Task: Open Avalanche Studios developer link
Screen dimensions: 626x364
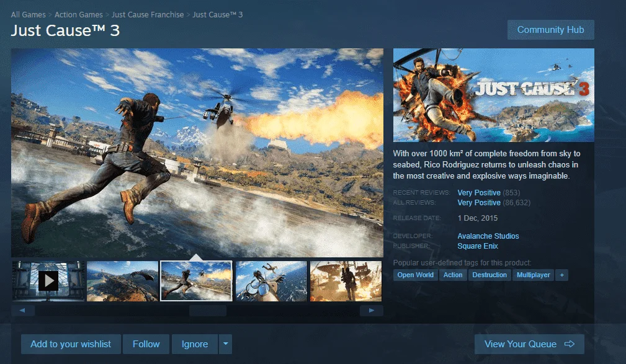Action: 488,236
